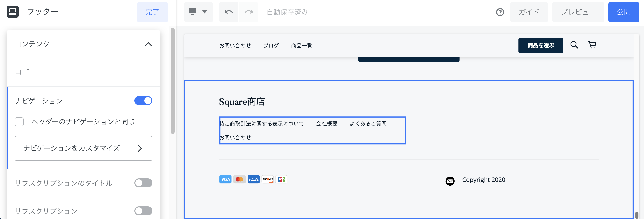Turn on the サブスクリプション toggle
This screenshot has height=219, width=644.
(x=143, y=211)
